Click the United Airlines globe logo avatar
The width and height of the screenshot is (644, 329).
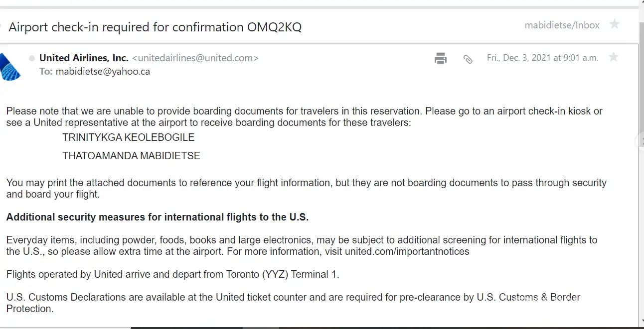pyautogui.click(x=10, y=67)
